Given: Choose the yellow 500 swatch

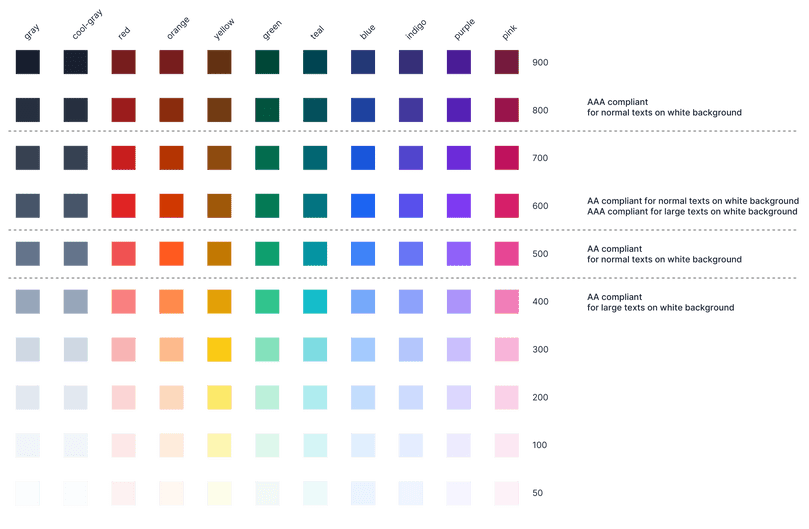Looking at the screenshot, I should (219, 254).
